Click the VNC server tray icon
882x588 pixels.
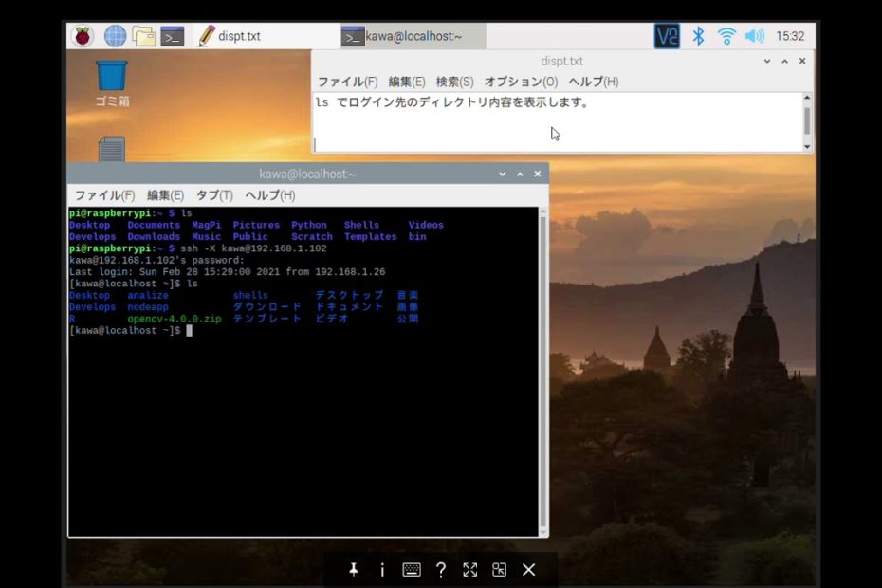point(667,36)
